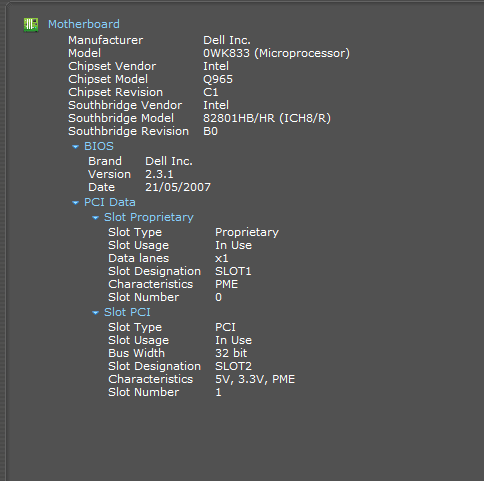484x481 pixels.
Task: Select Slot Type value PCI
Action: tap(225, 327)
